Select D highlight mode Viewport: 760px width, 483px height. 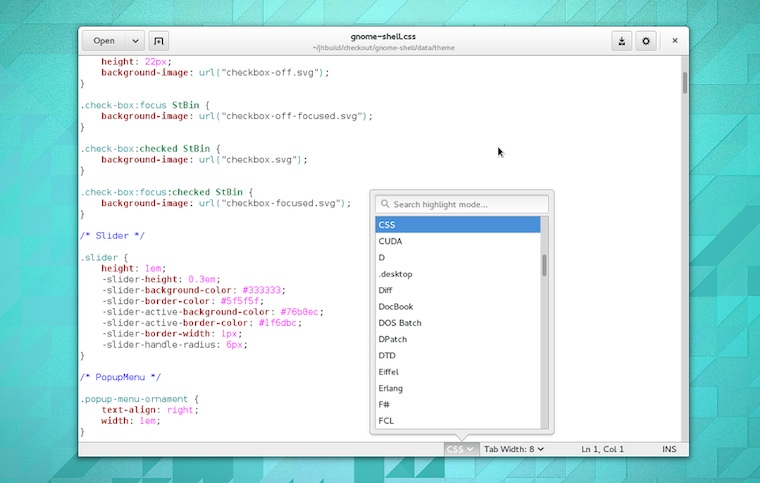click(x=458, y=258)
